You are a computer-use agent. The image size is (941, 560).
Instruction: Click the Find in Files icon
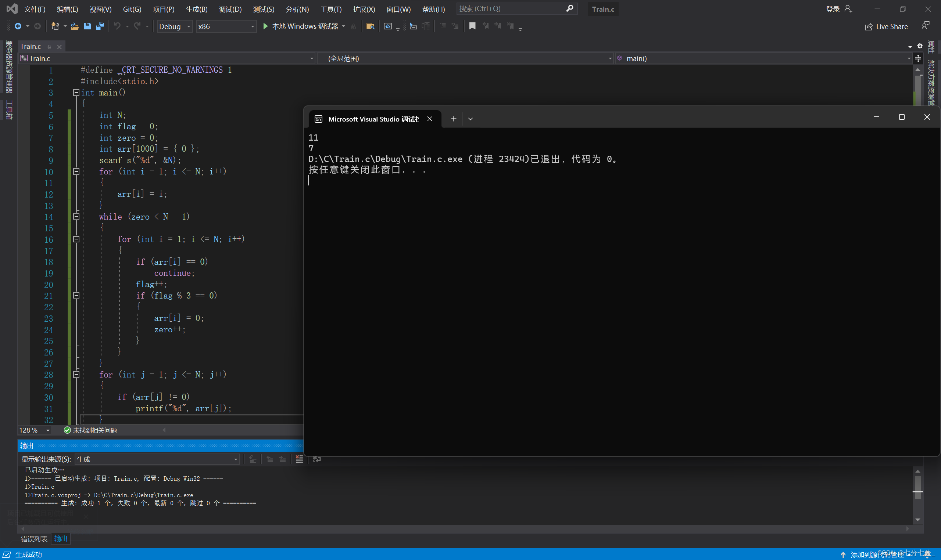(370, 26)
